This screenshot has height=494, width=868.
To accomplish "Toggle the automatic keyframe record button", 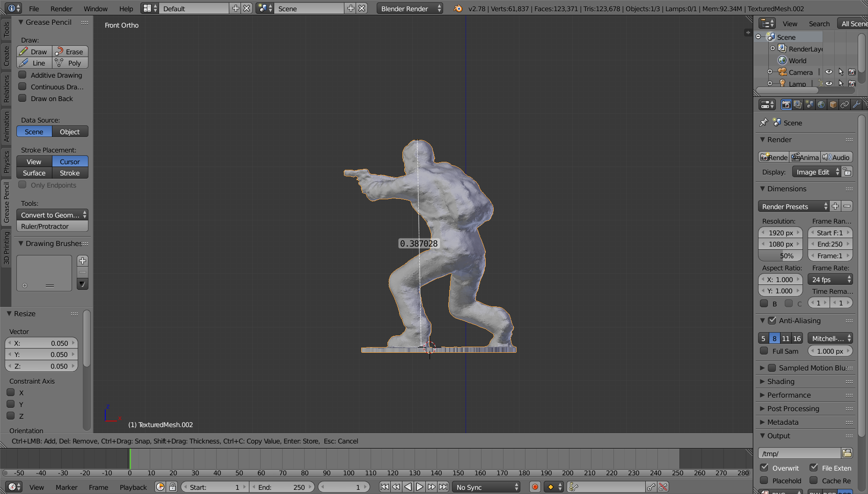I will (x=535, y=487).
